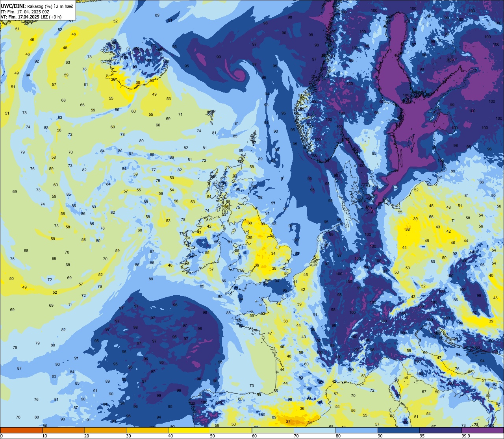Select the bright yellow 40–50 legend segment
This screenshot has height=439, width=504.
click(x=189, y=430)
